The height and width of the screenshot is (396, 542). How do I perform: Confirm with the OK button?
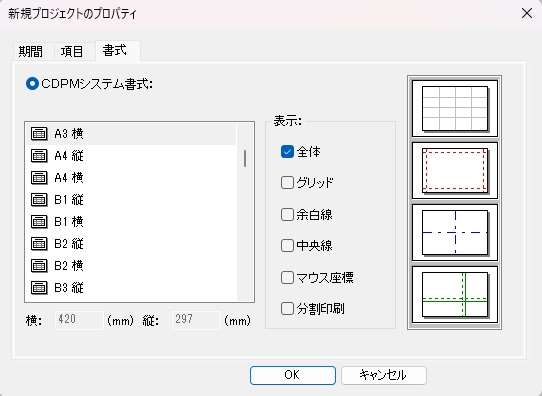293,375
